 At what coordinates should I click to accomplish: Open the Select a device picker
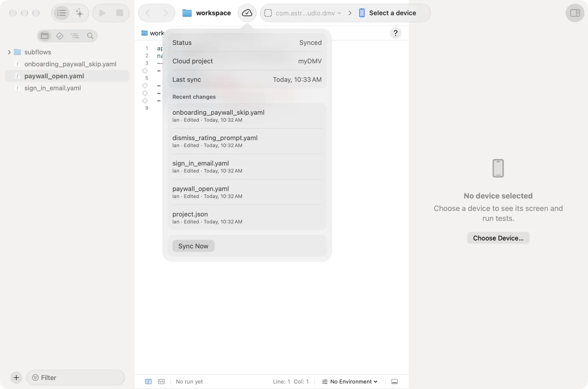tap(388, 13)
